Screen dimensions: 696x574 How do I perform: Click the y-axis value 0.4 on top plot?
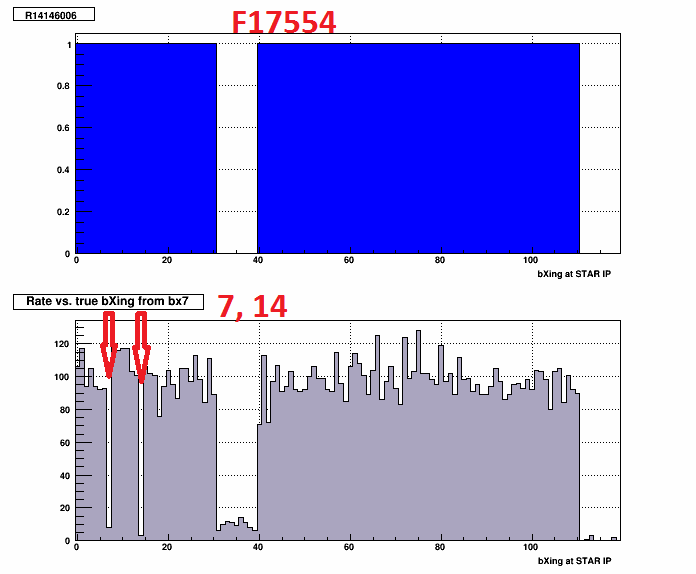[63, 170]
